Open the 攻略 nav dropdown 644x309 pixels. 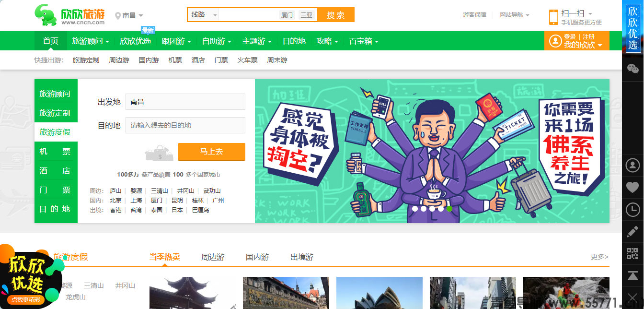click(x=327, y=41)
